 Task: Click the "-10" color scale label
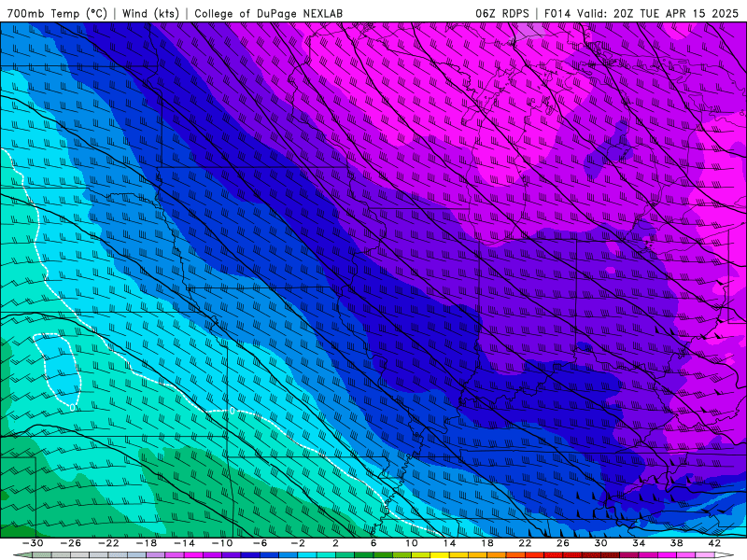coord(222,543)
